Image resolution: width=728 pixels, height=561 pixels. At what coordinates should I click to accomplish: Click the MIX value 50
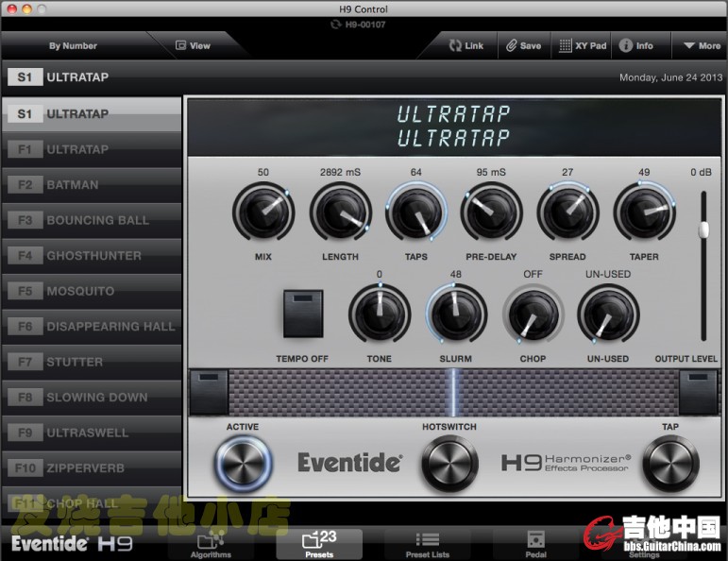click(x=263, y=172)
